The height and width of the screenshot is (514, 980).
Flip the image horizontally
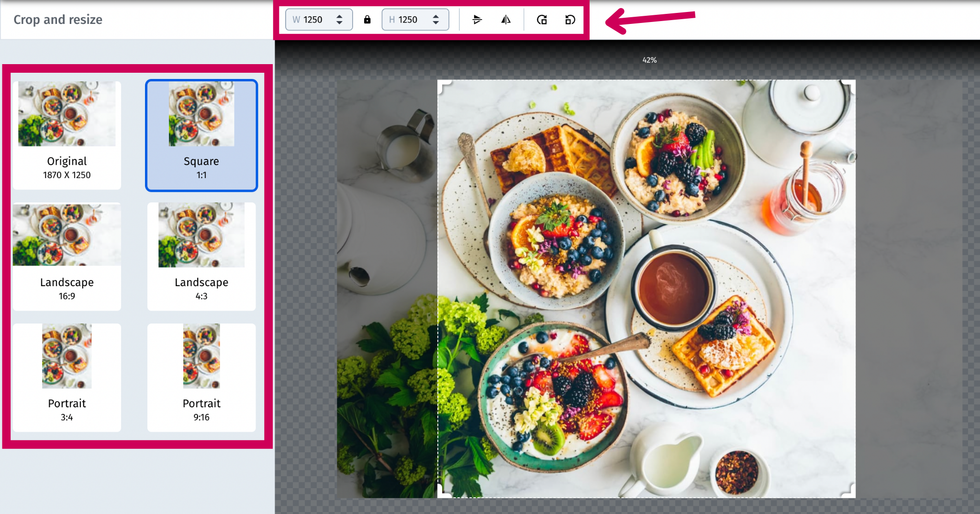pyautogui.click(x=506, y=20)
